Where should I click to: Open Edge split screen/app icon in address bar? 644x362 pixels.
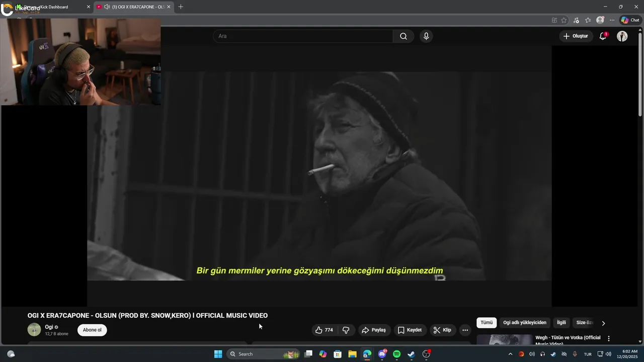[x=554, y=20]
